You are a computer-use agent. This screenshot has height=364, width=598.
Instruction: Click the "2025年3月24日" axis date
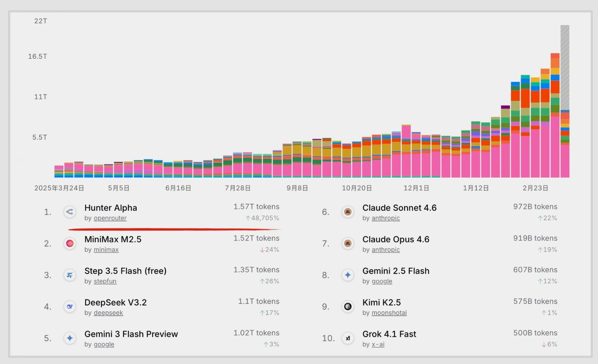coord(59,188)
